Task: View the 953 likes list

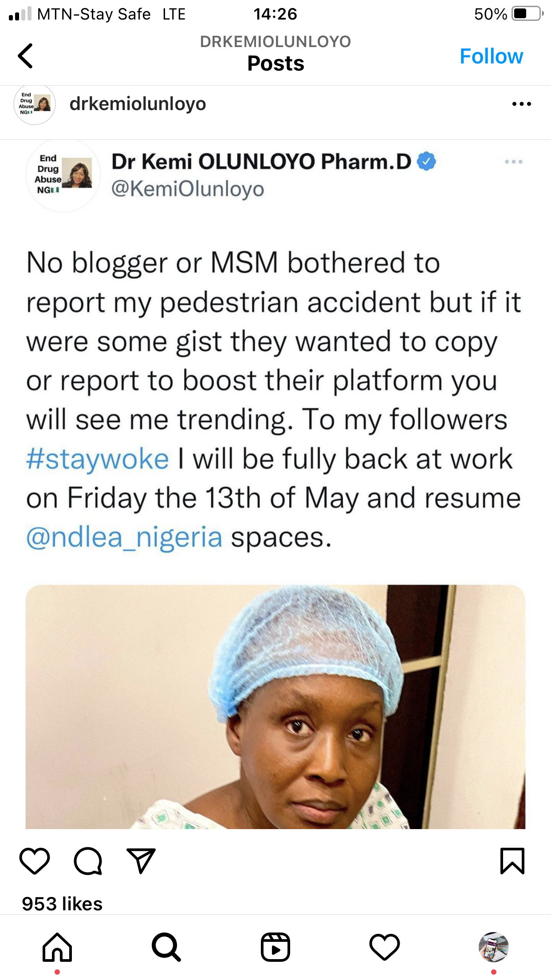Action: coord(62,904)
